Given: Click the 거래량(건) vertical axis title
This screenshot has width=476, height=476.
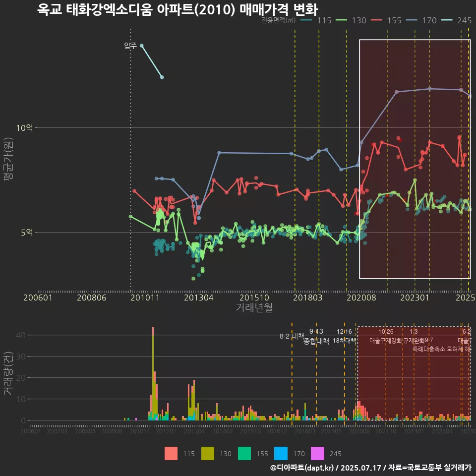Looking at the screenshot, I should tap(8, 373).
